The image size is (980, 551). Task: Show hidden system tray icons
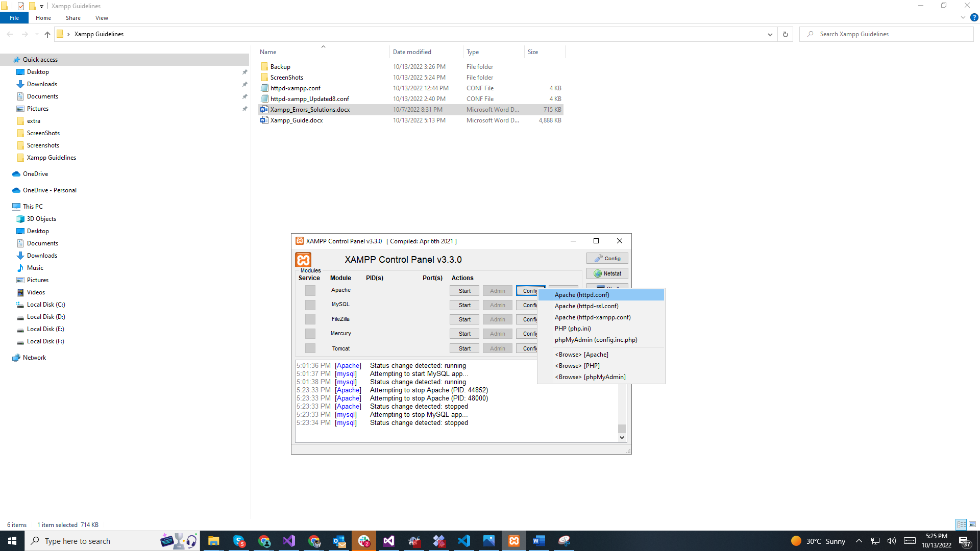859,541
